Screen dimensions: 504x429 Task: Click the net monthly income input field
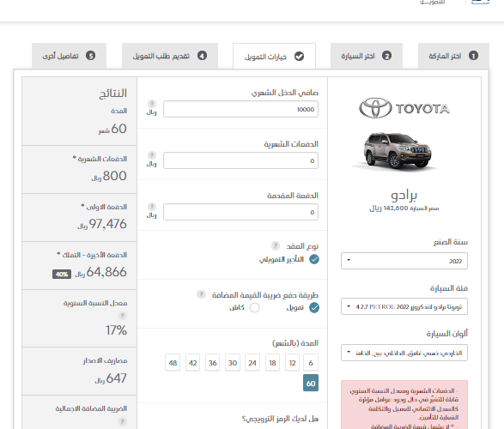pyautogui.click(x=240, y=109)
